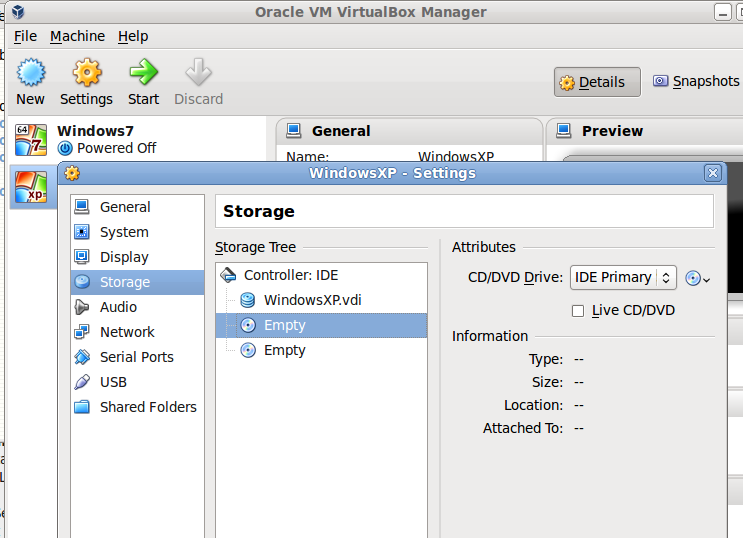Screen dimensions: 743x538
Task: Switch to the Snapshots view
Action: [696, 82]
